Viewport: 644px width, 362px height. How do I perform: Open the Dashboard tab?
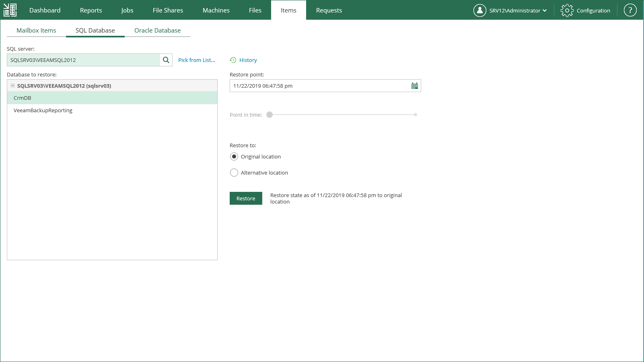[45, 10]
